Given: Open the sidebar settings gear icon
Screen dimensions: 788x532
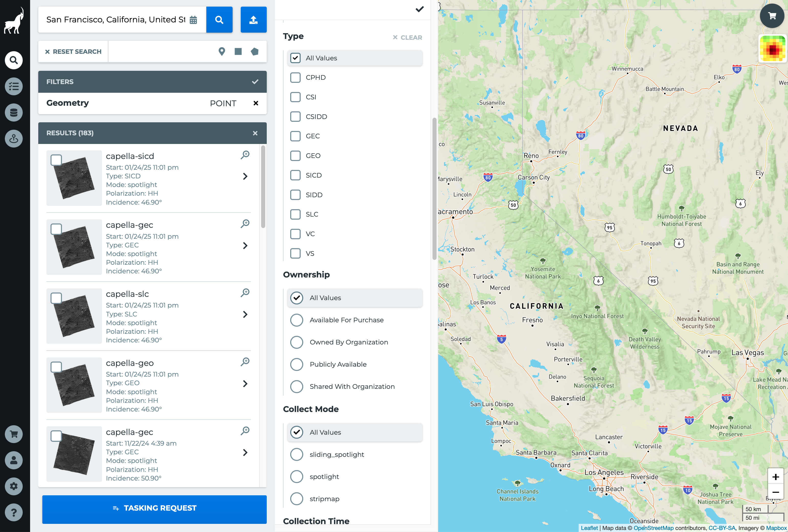Looking at the screenshot, I should (14, 486).
